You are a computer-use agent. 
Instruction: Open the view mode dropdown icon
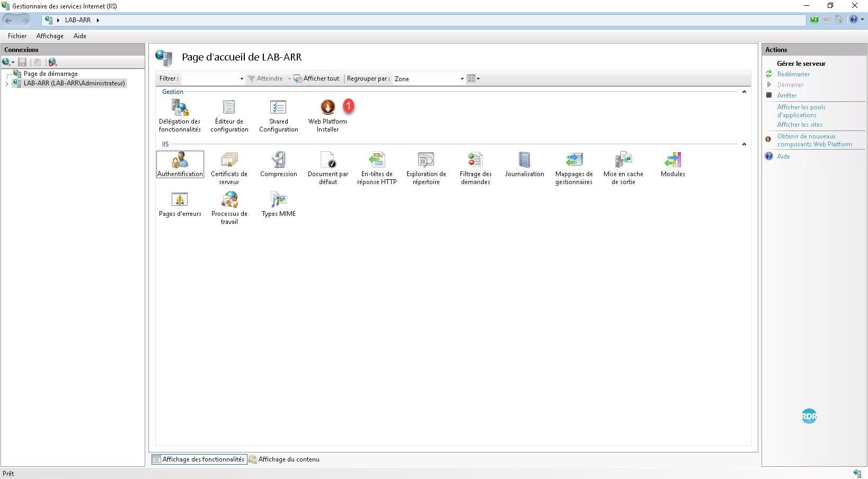coord(473,79)
